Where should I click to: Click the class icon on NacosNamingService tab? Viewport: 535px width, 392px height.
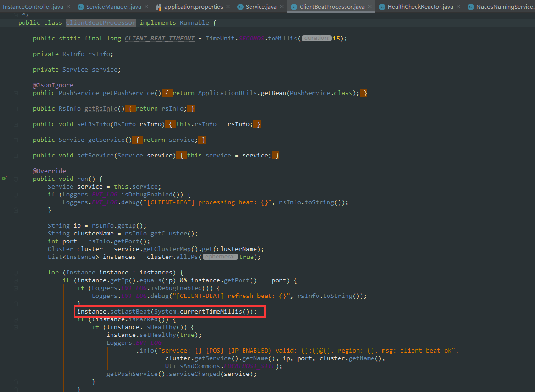(470, 7)
